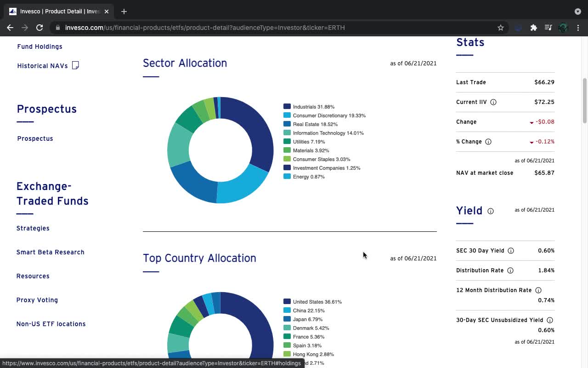Click the Last Trade value $66.29
The height and width of the screenshot is (368, 588).
pos(544,82)
